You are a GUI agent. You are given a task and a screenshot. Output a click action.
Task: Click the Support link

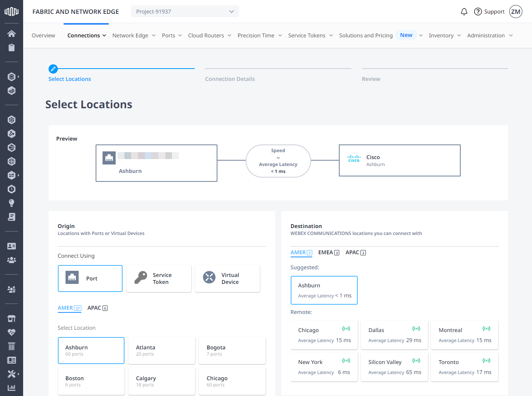pos(494,12)
